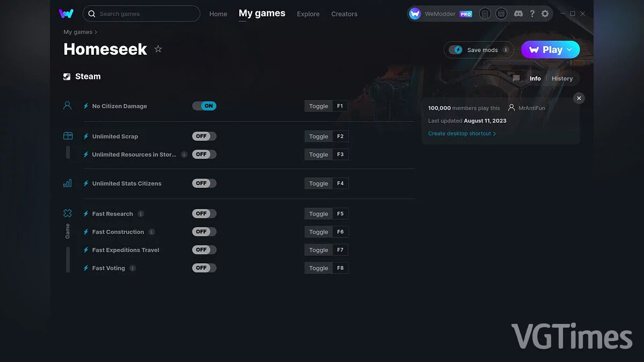Switch to the Explore tab
Screen dimensions: 644x362
coord(308,14)
